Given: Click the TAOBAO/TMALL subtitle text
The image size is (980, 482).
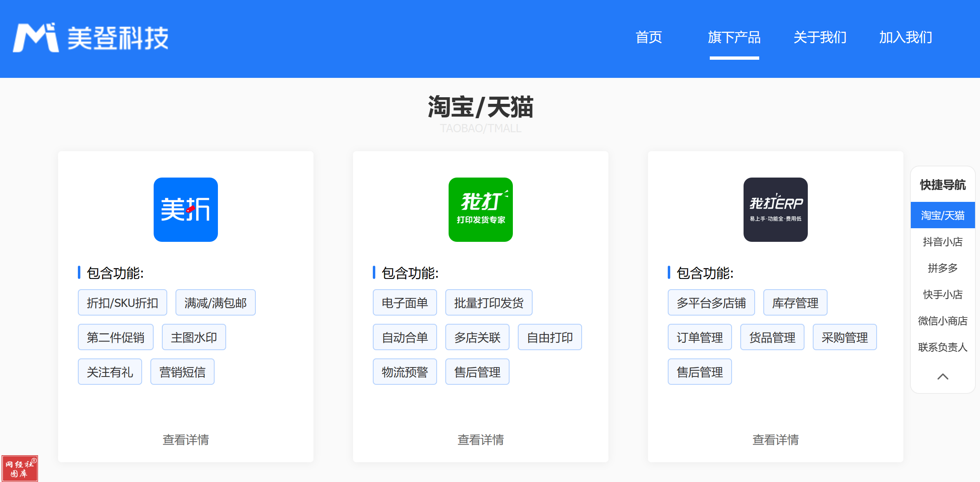Looking at the screenshot, I should coord(481,129).
